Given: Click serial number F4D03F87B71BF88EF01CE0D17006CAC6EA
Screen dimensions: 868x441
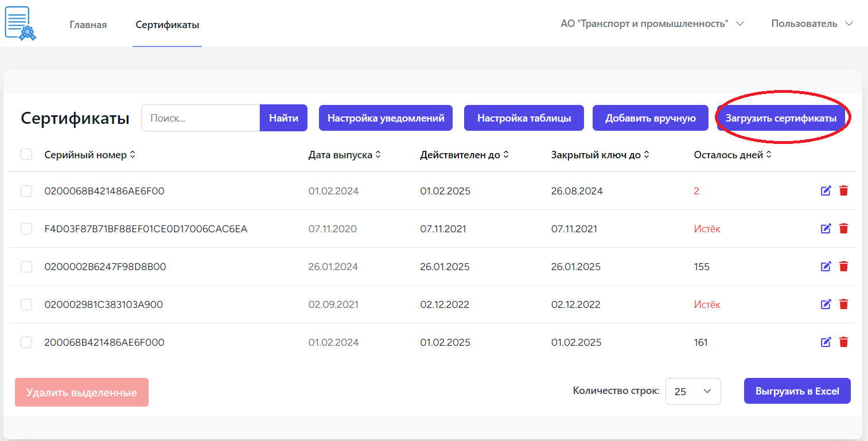Looking at the screenshot, I should (146, 229).
